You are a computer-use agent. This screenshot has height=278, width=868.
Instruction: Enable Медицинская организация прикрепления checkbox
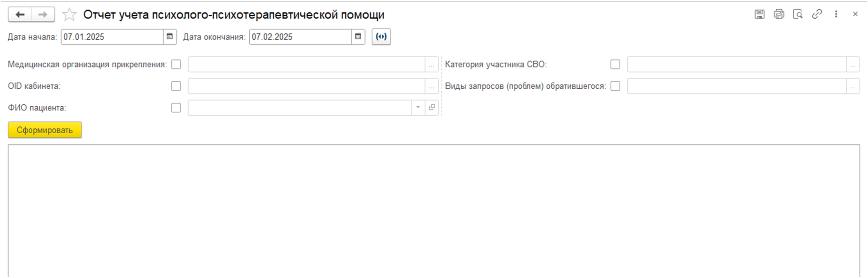click(176, 65)
